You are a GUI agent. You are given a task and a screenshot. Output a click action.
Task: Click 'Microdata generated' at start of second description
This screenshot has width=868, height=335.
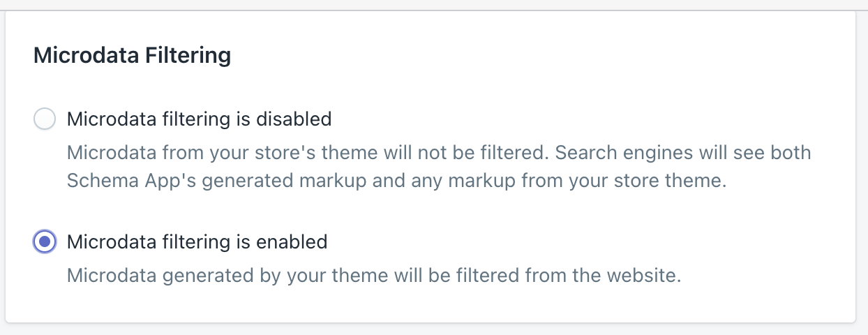point(162,276)
